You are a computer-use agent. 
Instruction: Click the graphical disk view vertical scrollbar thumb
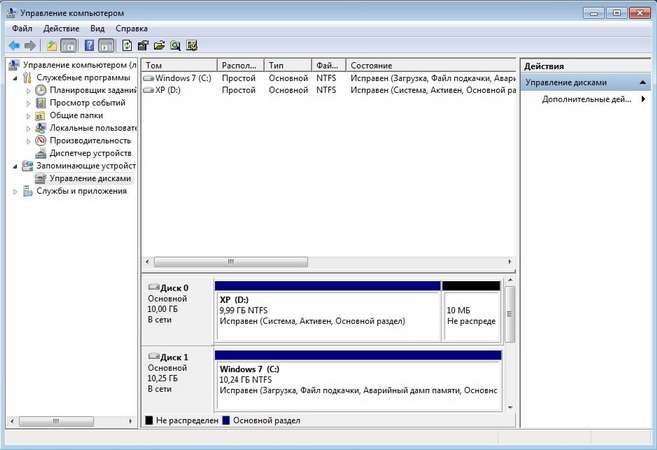click(x=510, y=314)
